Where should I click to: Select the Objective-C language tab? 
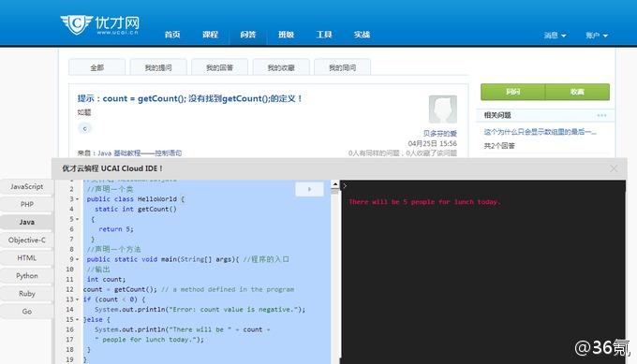(27, 240)
